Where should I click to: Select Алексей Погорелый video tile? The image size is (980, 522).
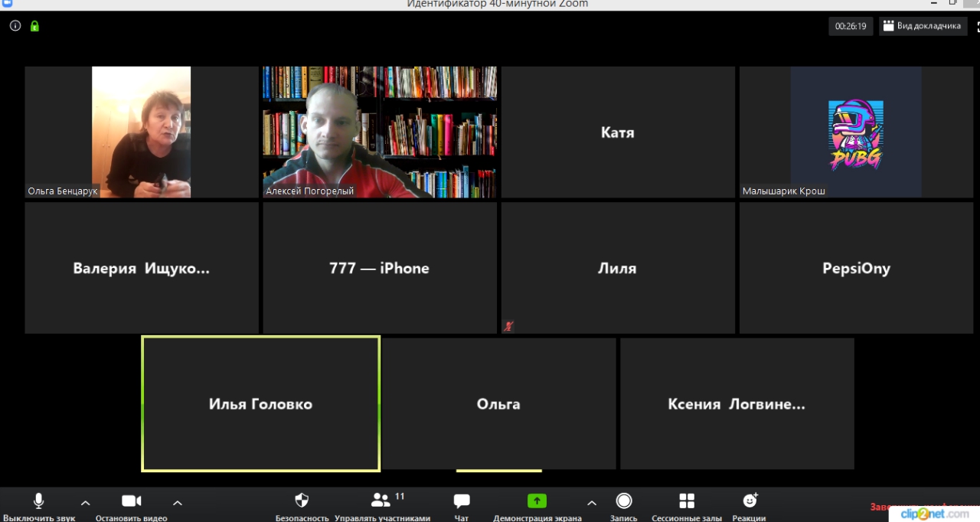click(x=380, y=132)
